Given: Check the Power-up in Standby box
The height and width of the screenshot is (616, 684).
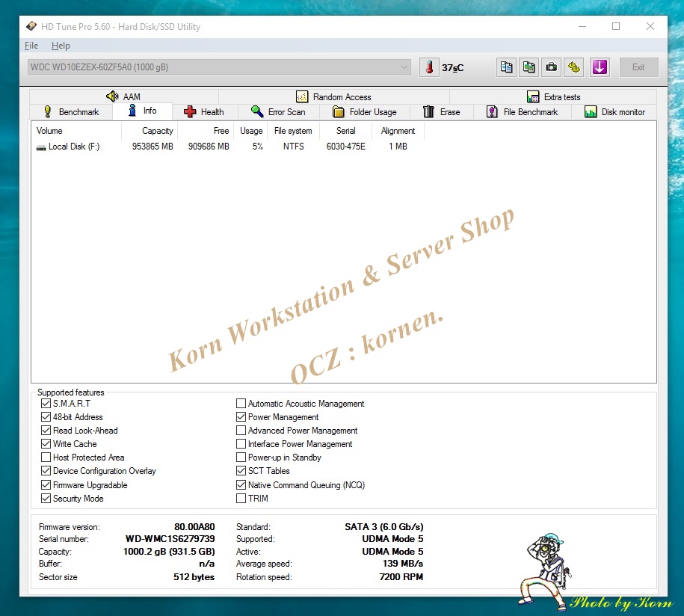Looking at the screenshot, I should click(x=241, y=458).
